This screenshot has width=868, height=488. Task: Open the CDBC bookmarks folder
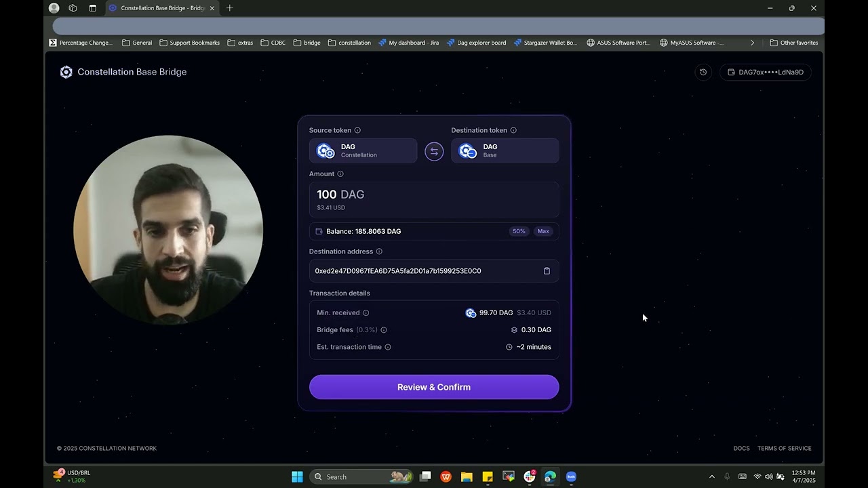point(273,43)
